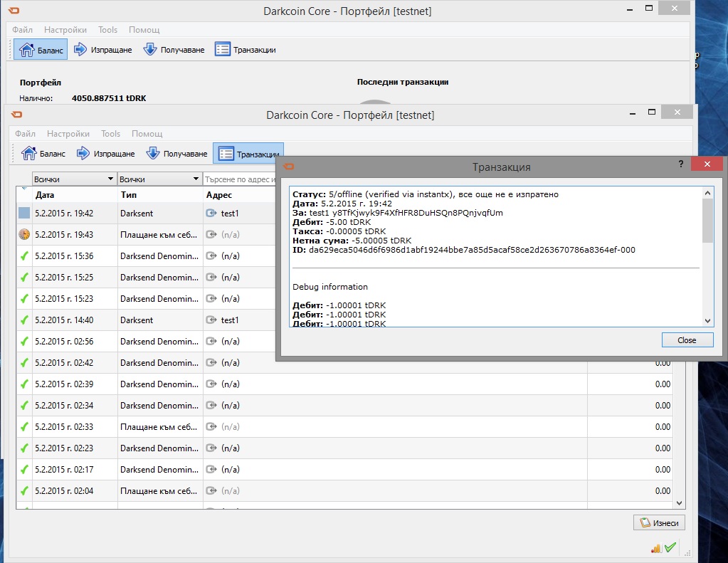
Task: Close the Транзакция dialog with X
Action: [707, 164]
